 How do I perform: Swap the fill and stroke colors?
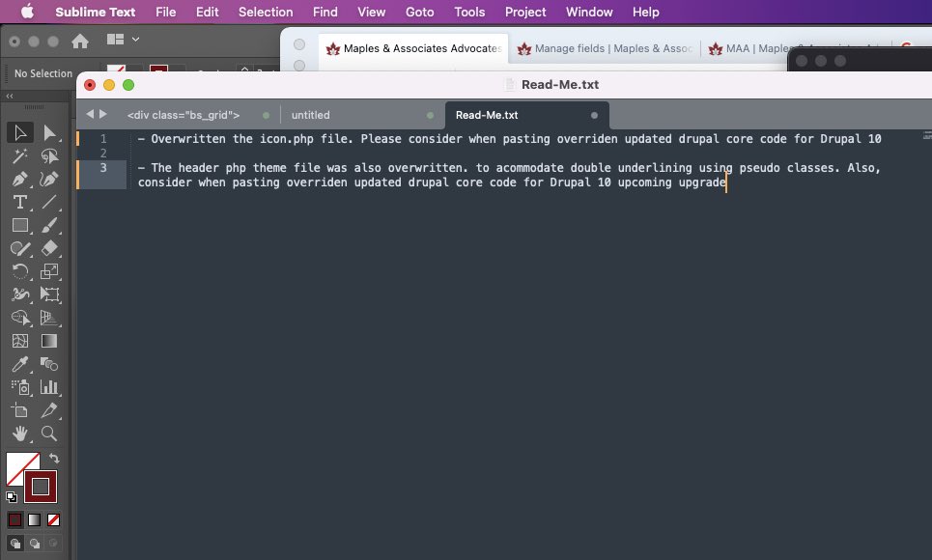[x=55, y=456]
